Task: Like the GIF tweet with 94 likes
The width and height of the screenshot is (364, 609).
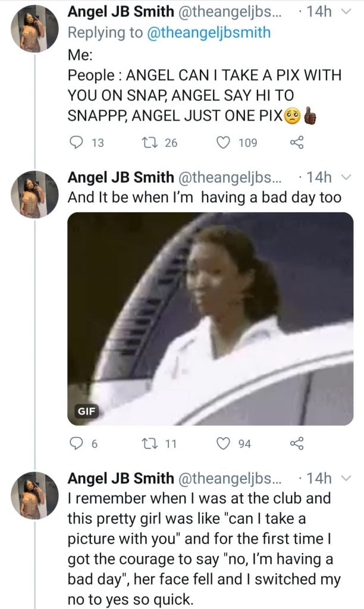Action: point(225,442)
